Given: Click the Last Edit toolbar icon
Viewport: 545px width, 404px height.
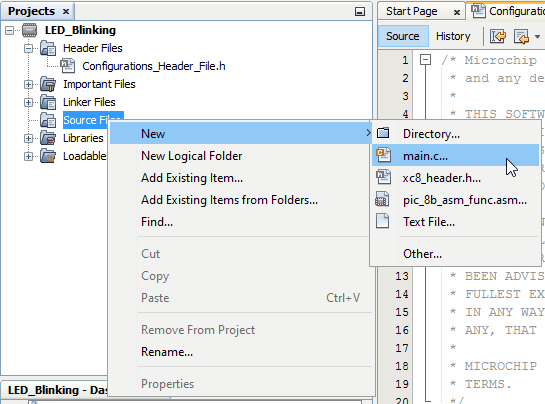Looking at the screenshot, I should coord(498,36).
